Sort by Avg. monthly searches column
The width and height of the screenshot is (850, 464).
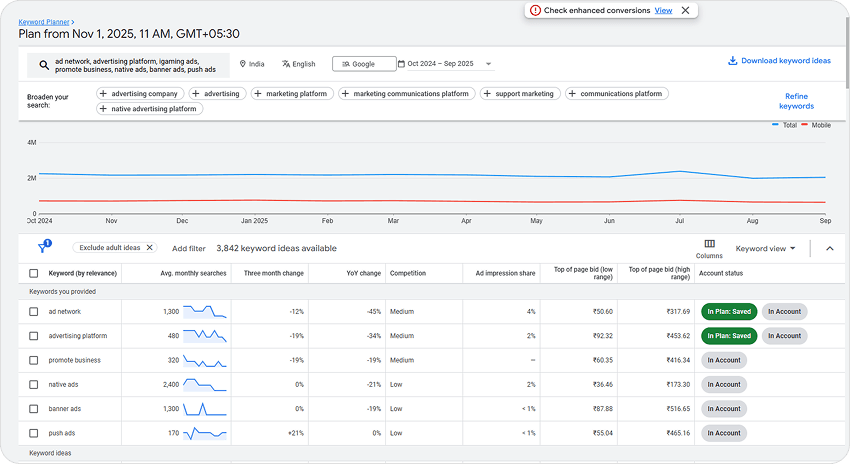click(193, 273)
